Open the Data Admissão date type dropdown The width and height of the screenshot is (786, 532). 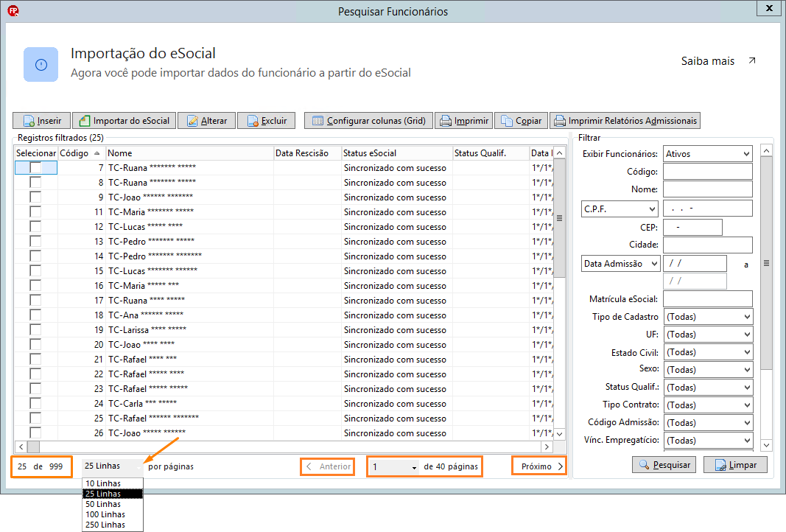coord(620,264)
